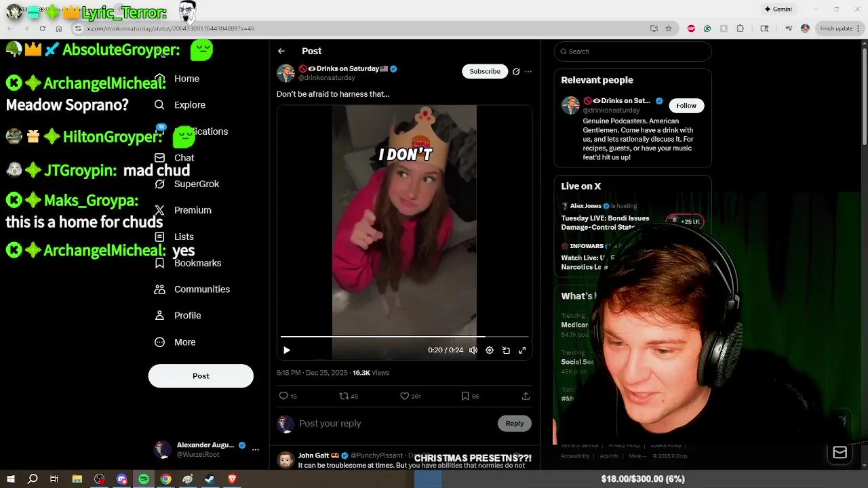Screen dimensions: 868x488
Task: Open the media controls icon
Action: pos(789,28)
